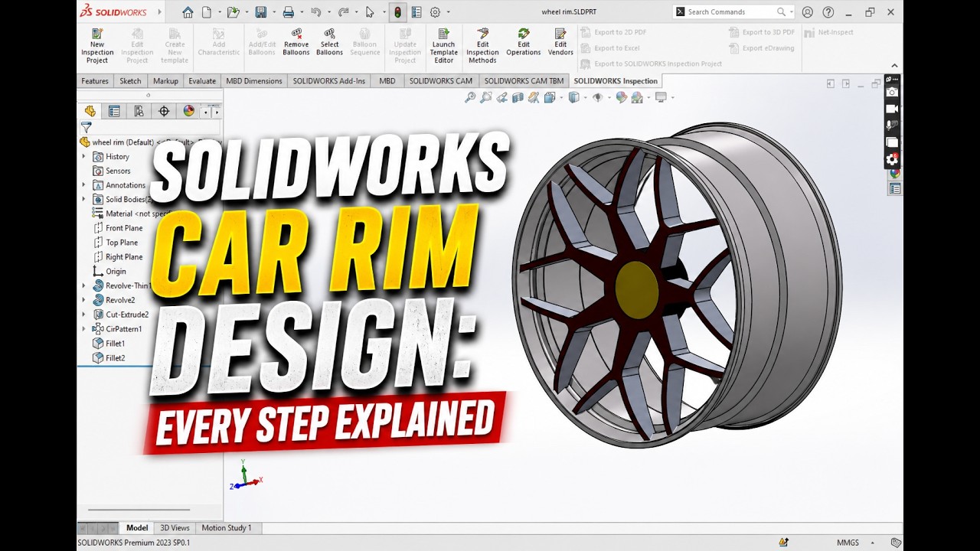Click the Edit Appearance color ball

(x=621, y=97)
